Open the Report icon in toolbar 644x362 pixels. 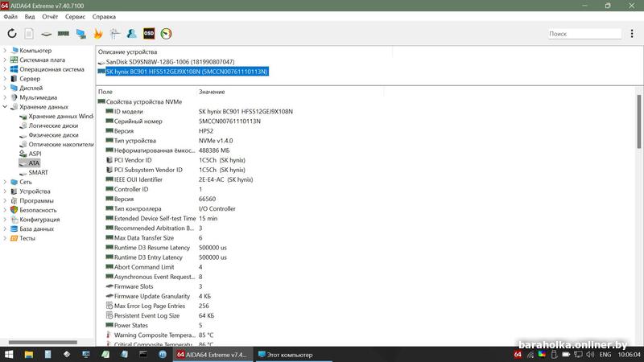point(29,34)
